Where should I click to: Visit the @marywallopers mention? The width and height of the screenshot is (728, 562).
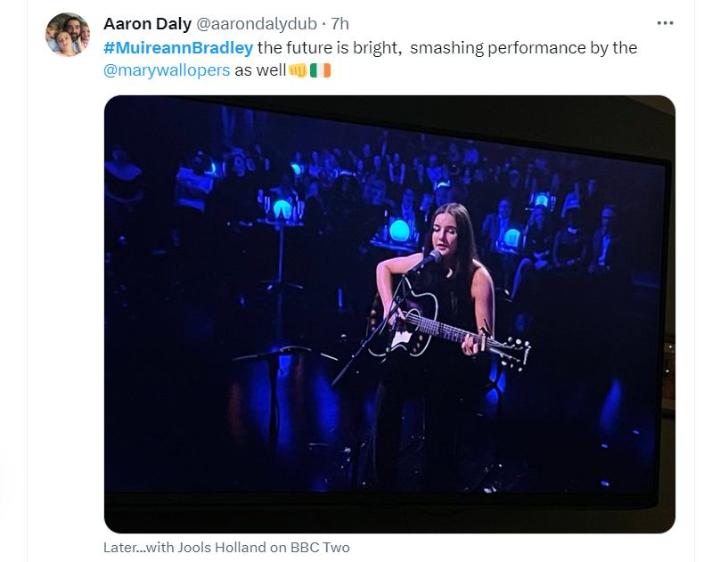[x=167, y=70]
